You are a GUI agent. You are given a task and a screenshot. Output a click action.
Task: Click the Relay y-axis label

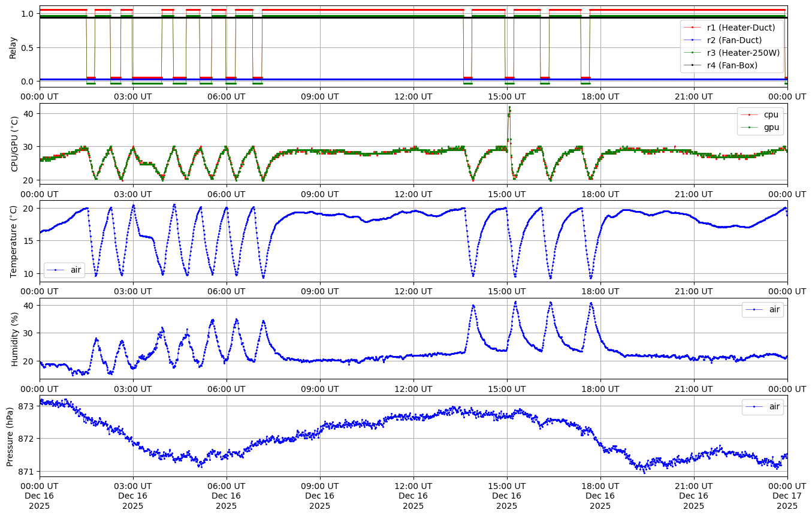[13, 47]
